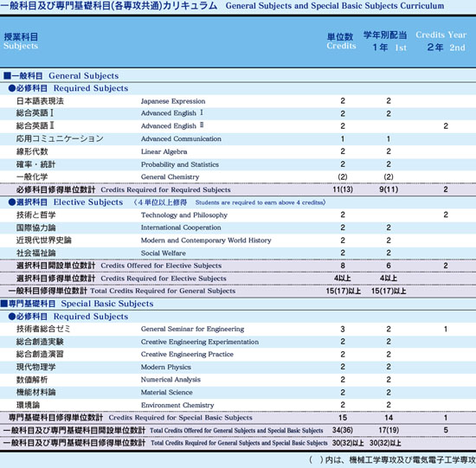The height and width of the screenshot is (468, 476).
Task: Select 'Technology and Philosophy' subject
Action: coord(184,215)
